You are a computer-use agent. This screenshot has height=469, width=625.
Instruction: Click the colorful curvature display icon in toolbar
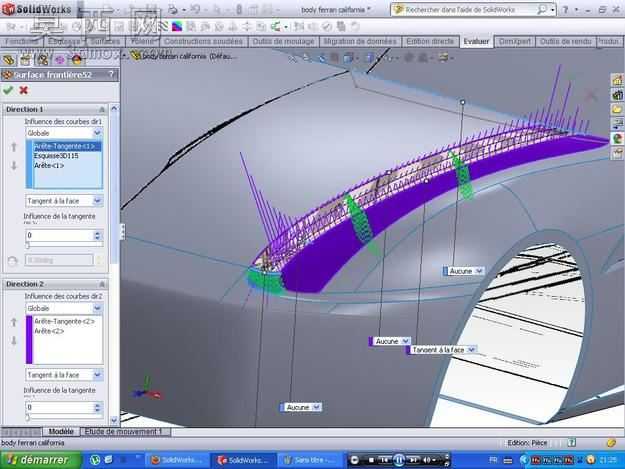(x=177, y=27)
